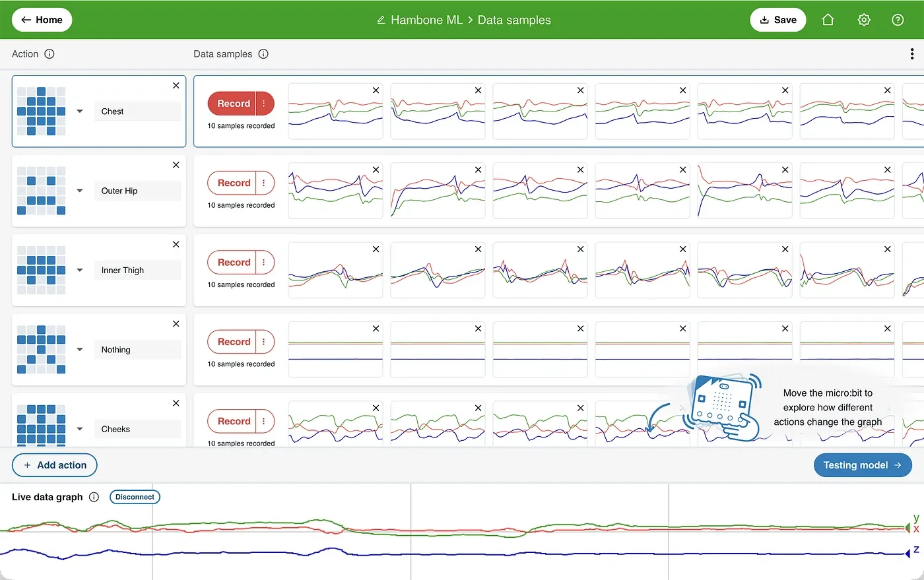The image size is (924, 580).
Task: Record a new Outer Hip sample
Action: 232,183
